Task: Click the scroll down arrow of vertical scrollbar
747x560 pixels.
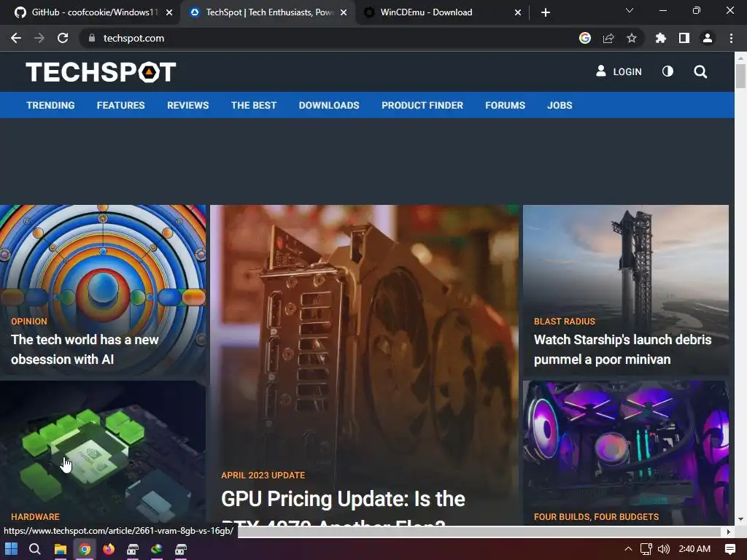Action: pos(740,519)
